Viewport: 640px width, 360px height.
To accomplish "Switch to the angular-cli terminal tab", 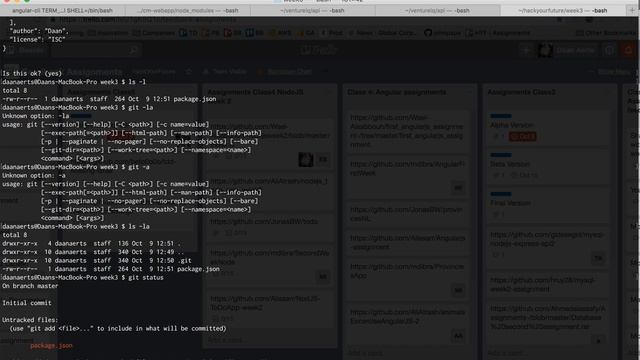I will click(x=62, y=10).
